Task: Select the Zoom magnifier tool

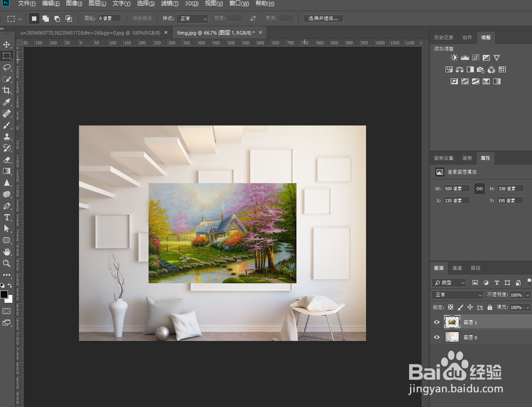Action: pyautogui.click(x=7, y=263)
